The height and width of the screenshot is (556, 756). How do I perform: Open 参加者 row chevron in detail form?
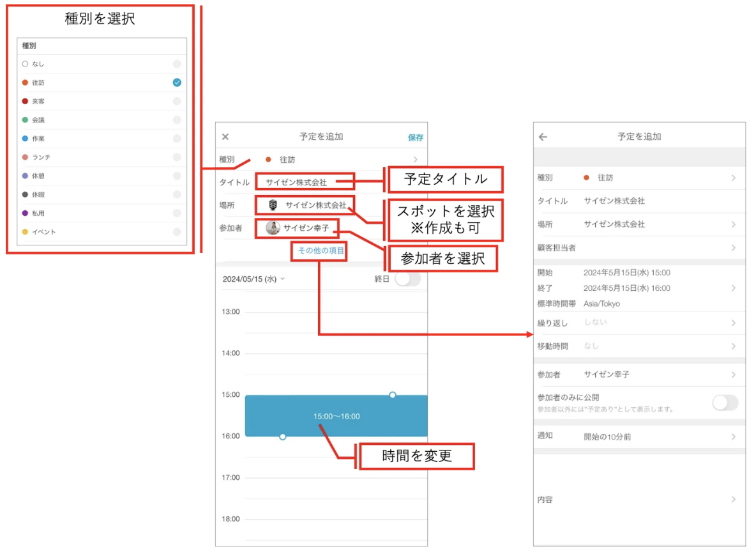click(734, 375)
